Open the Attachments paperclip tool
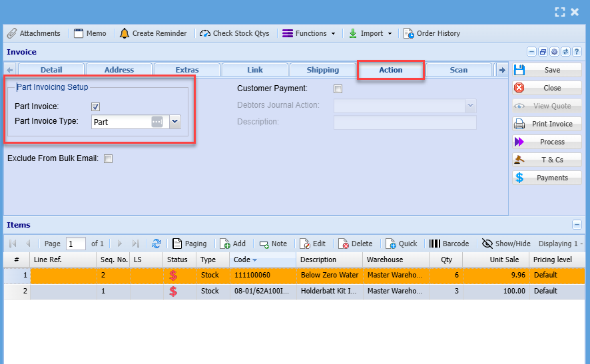 coord(34,33)
